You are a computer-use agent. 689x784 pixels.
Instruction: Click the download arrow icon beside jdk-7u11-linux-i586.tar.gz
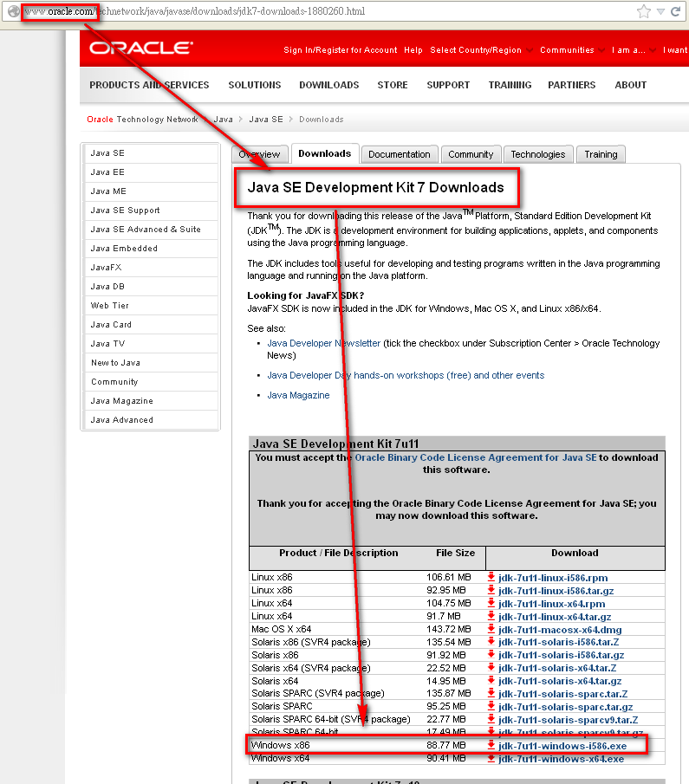pyautogui.click(x=491, y=590)
